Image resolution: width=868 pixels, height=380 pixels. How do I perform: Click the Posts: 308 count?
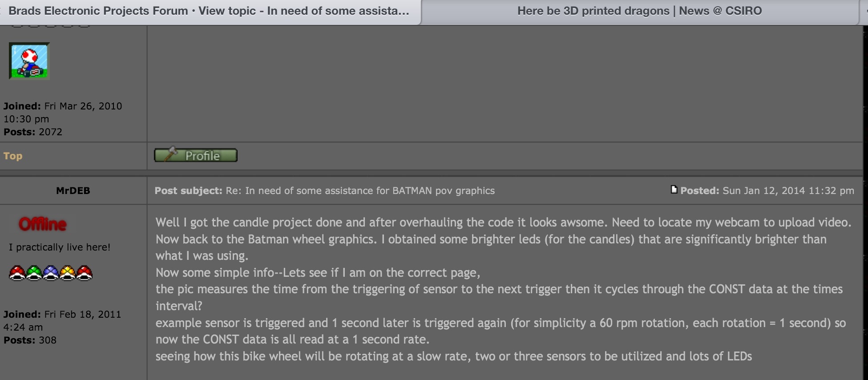30,340
